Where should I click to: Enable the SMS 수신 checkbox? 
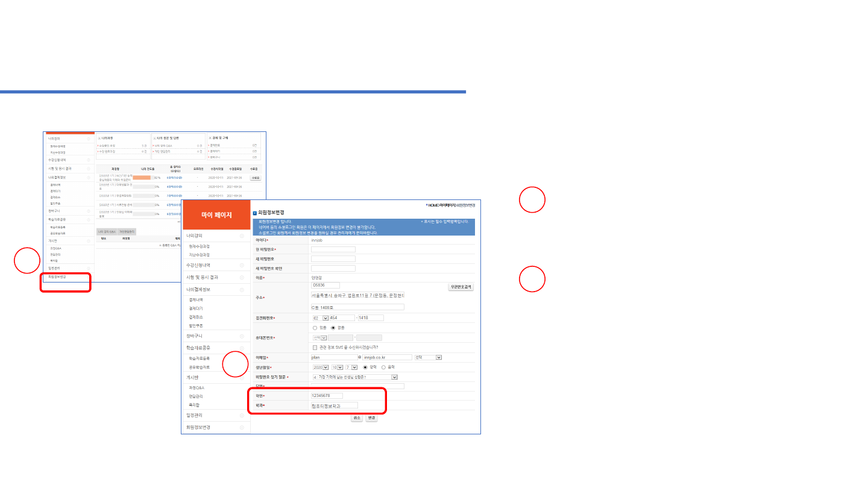pos(315,348)
